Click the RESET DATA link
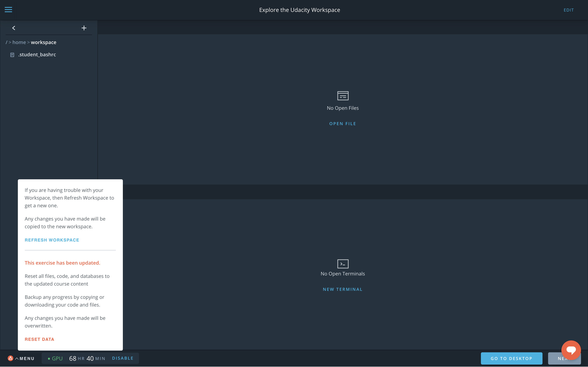 pyautogui.click(x=39, y=339)
